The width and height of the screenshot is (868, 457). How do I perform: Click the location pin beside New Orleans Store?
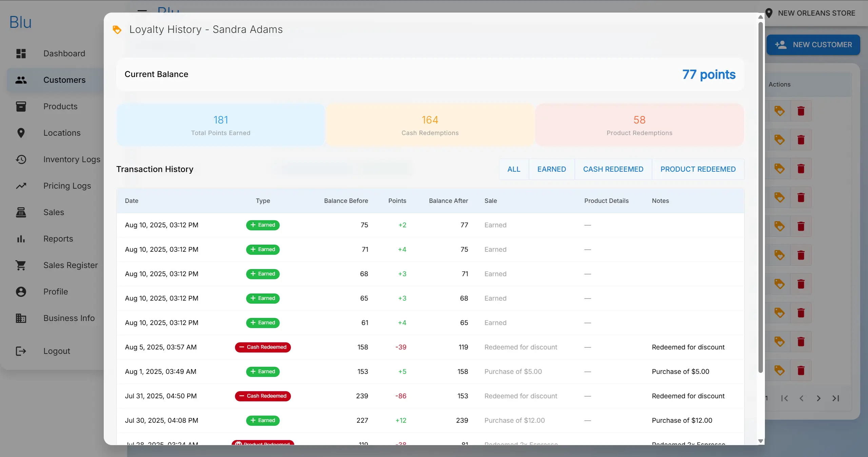point(769,13)
